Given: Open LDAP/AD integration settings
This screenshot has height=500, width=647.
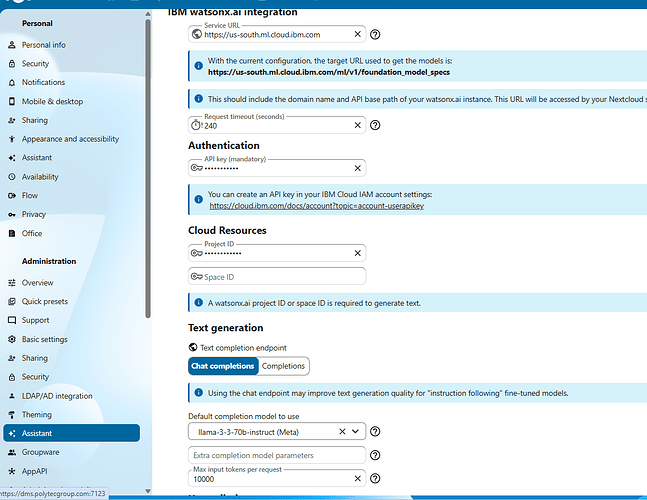Looking at the screenshot, I should point(58,396).
